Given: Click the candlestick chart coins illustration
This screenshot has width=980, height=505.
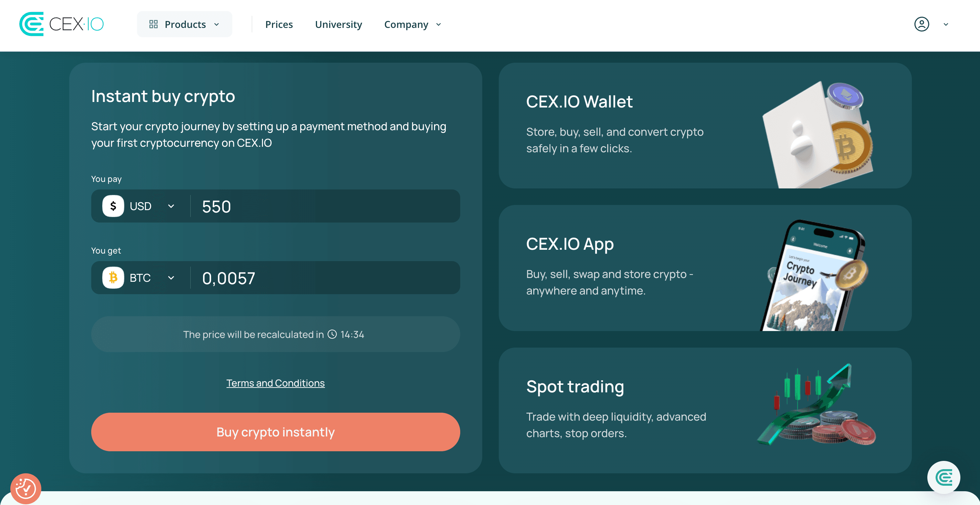Looking at the screenshot, I should pos(816,404).
